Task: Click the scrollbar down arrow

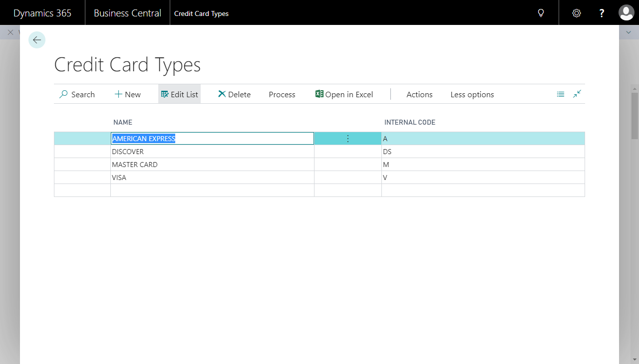Action: [635, 359]
